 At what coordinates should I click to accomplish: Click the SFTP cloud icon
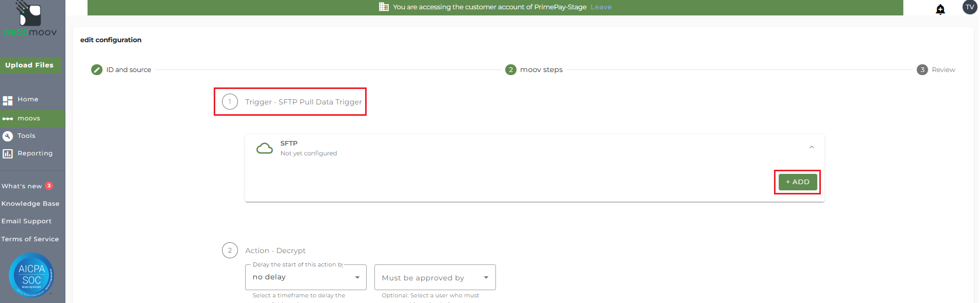[265, 149]
